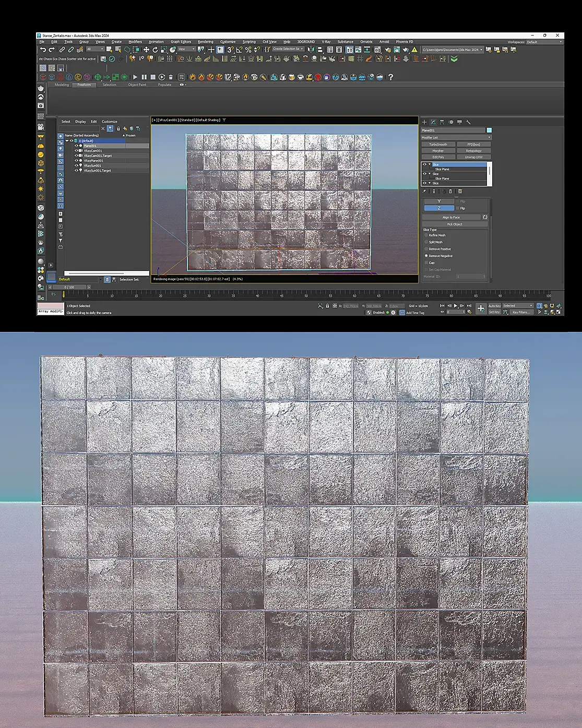Image resolution: width=582 pixels, height=728 pixels.
Task: Toggle visibility of the second Slice modifier
Action: (x=424, y=174)
